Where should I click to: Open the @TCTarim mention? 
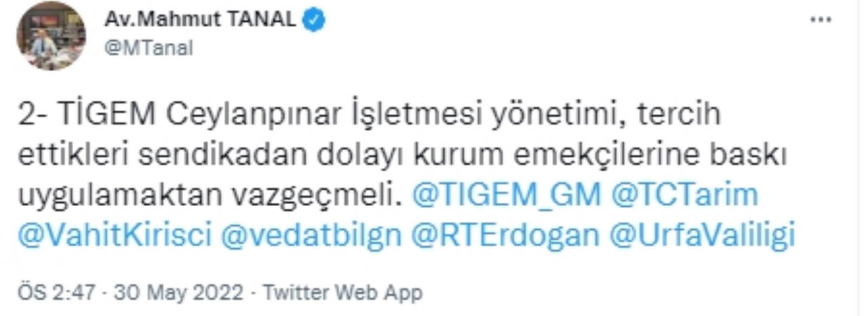coord(684,195)
